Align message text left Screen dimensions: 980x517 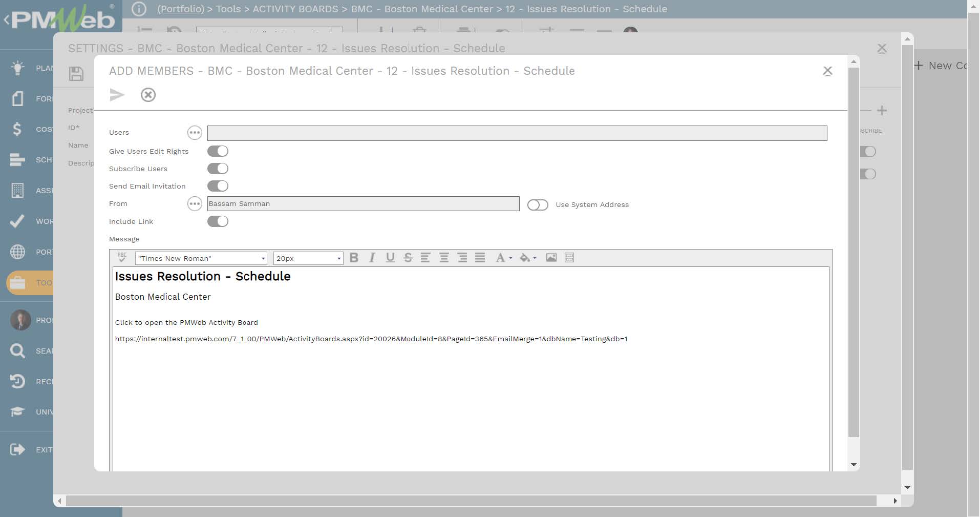pos(425,258)
